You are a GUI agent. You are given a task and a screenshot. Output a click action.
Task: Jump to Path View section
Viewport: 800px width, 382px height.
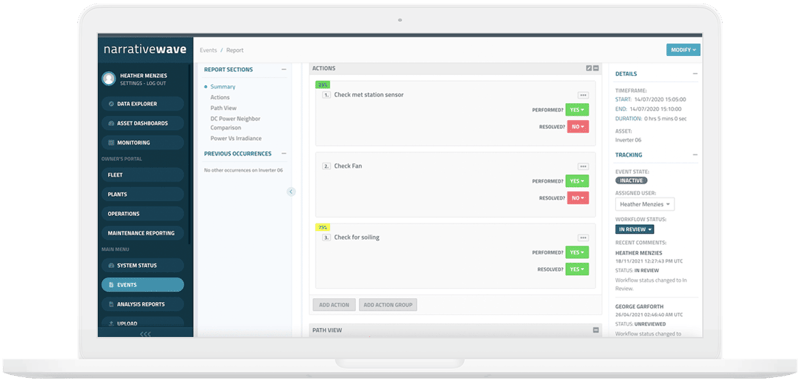coord(223,108)
